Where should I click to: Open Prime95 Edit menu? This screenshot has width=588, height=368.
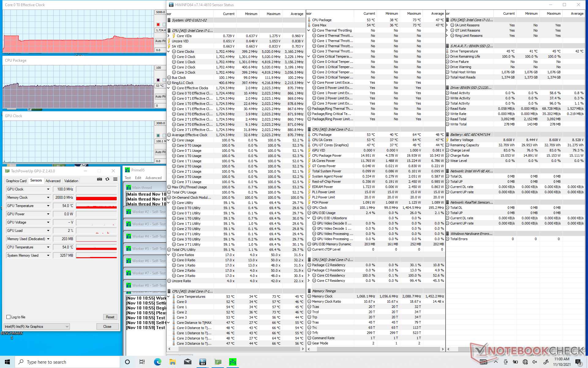click(138, 178)
